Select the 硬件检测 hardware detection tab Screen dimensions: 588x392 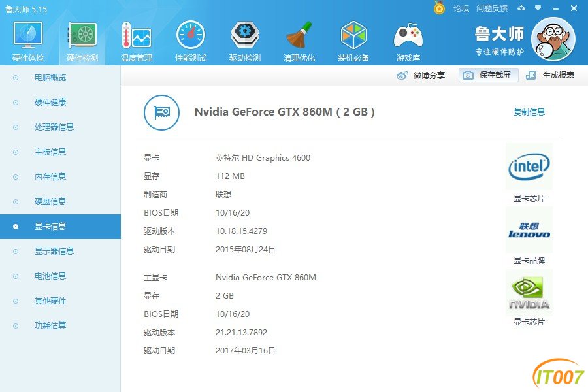click(x=82, y=41)
